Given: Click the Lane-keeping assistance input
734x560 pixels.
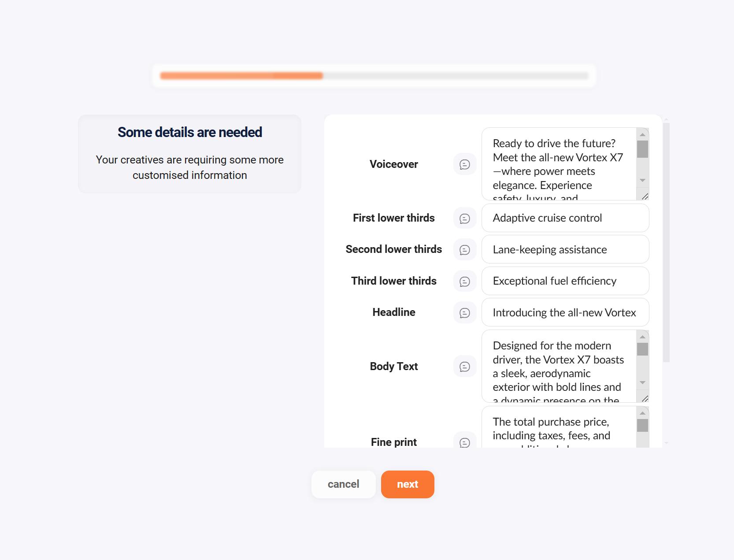Looking at the screenshot, I should click(565, 249).
